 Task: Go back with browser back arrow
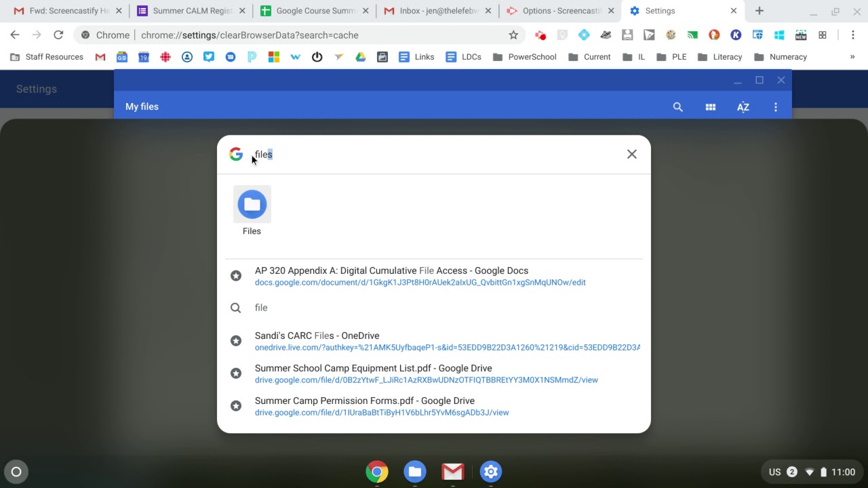tap(15, 35)
